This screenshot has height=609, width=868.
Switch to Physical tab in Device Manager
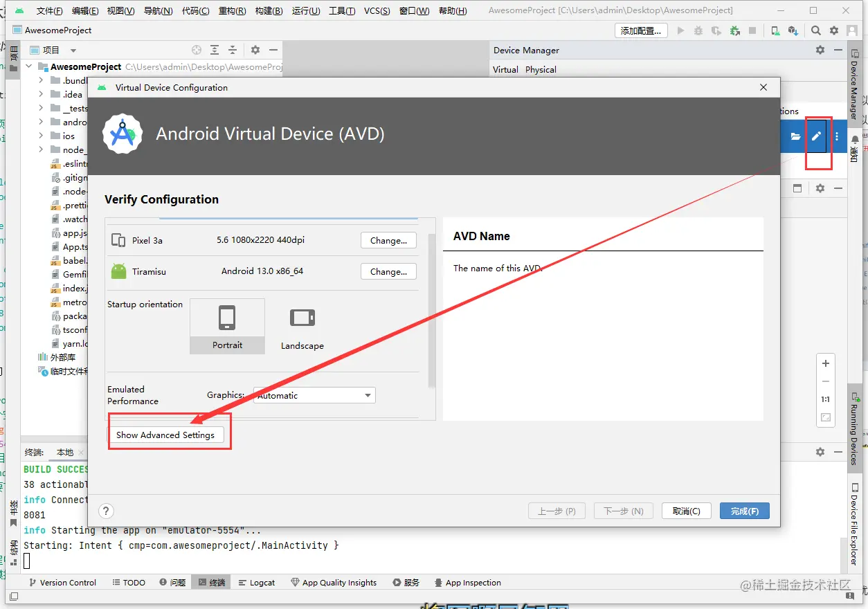[541, 69]
